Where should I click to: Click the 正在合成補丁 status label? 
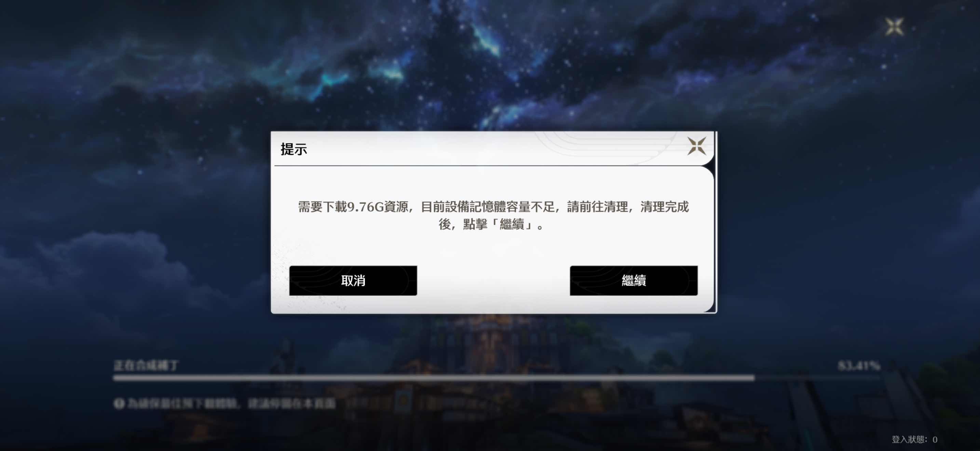146,366
